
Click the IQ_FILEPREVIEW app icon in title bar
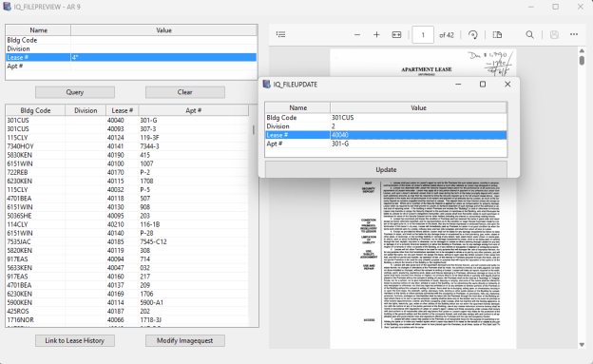pyautogui.click(x=7, y=7)
